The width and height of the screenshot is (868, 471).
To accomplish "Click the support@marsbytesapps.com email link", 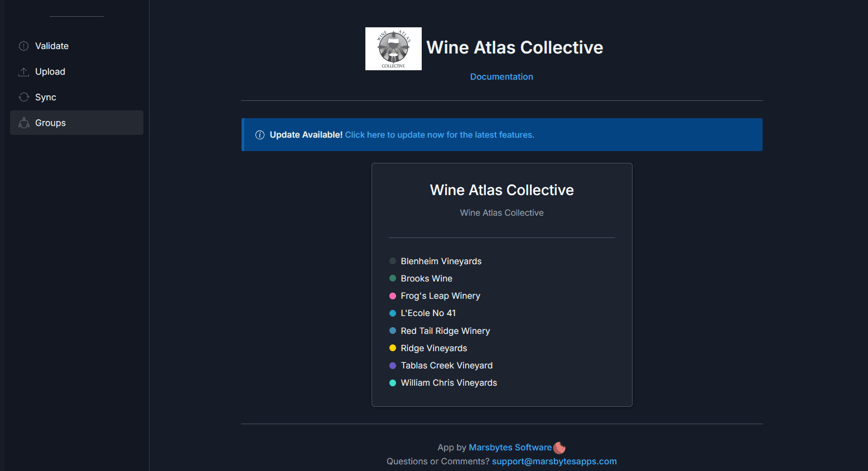I will pyautogui.click(x=554, y=462).
